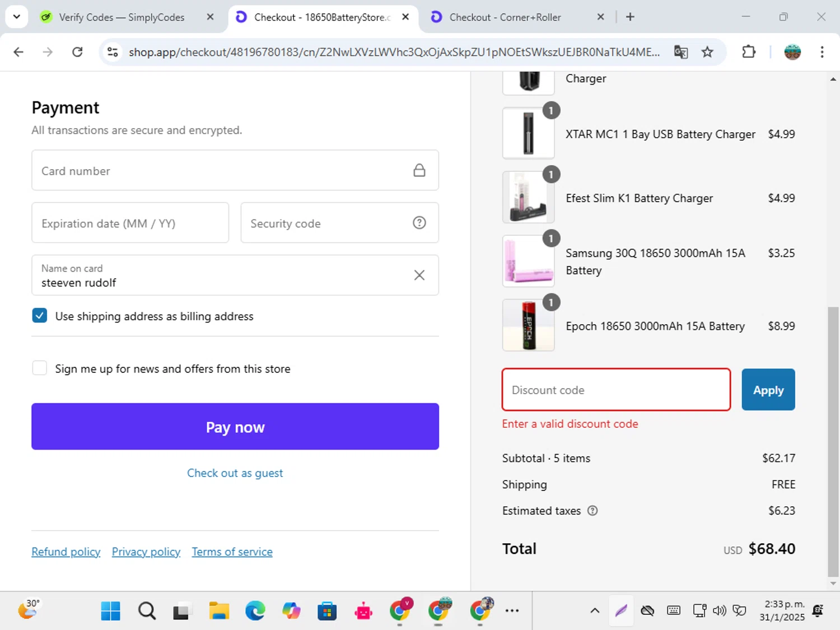Open Microsoft Store from taskbar
The image size is (840, 630).
point(327,611)
